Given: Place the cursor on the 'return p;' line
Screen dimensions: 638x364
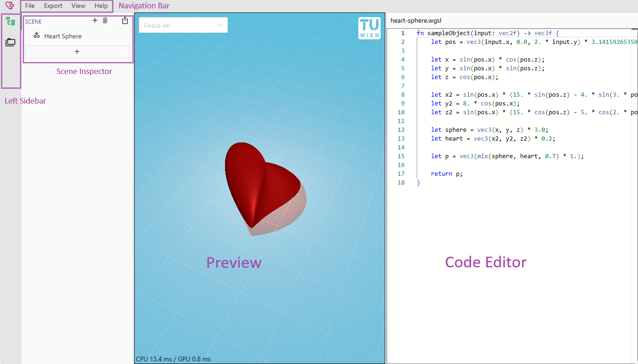Looking at the screenshot, I should coord(446,174).
